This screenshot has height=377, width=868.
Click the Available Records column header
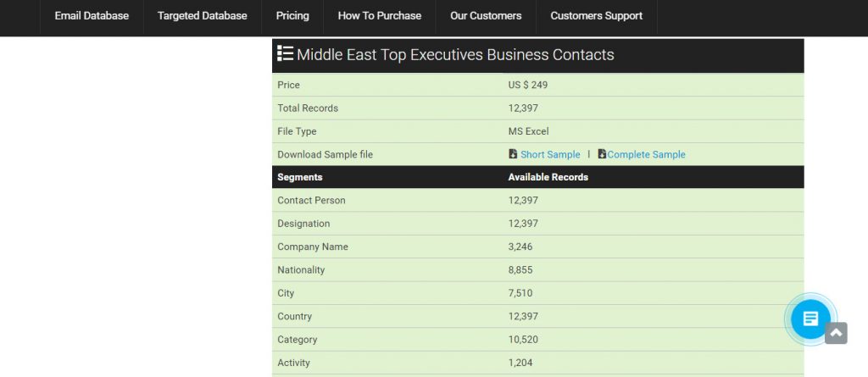pos(548,177)
